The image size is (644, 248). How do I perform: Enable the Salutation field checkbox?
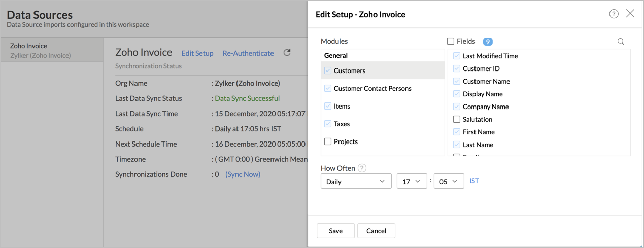[x=457, y=119]
